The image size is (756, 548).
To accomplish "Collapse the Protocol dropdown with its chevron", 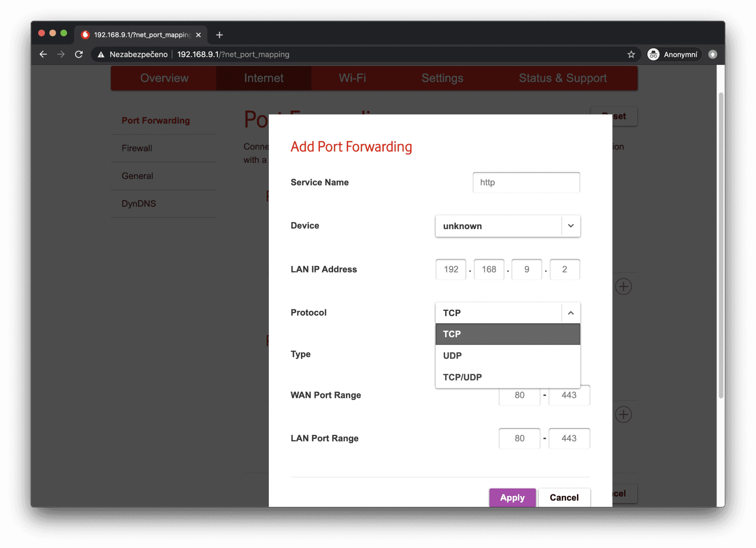I will [x=571, y=312].
